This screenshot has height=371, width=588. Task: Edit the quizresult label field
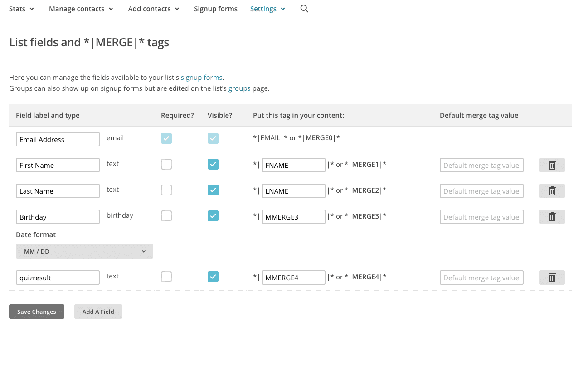click(x=58, y=278)
